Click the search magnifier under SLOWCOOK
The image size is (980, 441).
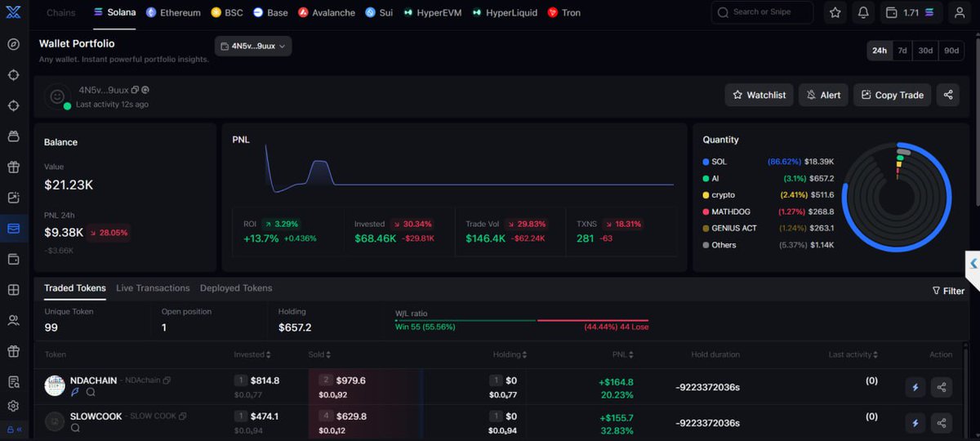coord(76,427)
